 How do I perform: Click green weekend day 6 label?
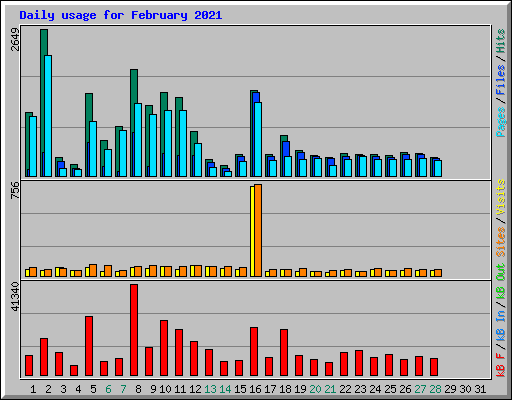click(x=108, y=389)
